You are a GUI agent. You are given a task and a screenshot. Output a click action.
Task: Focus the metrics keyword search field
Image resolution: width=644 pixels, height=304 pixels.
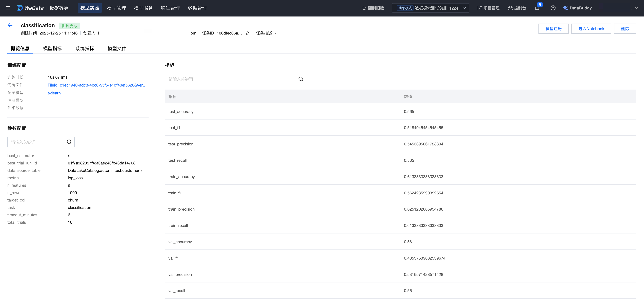(231, 79)
